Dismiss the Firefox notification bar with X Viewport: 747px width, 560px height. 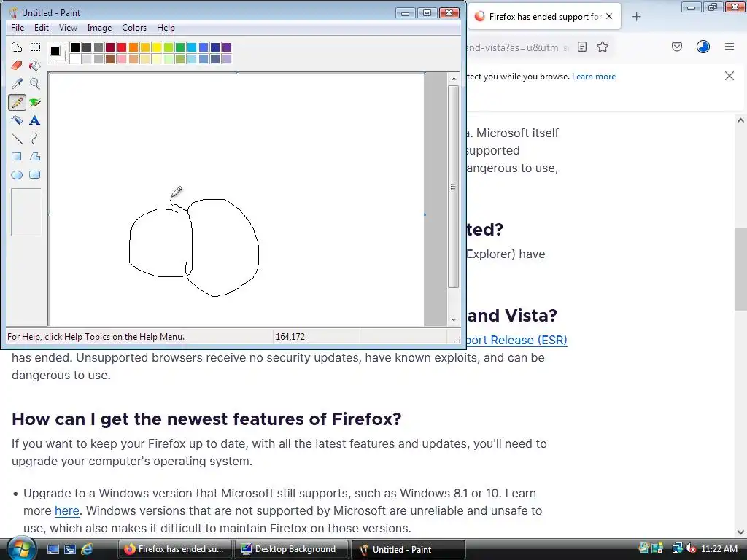[729, 76]
